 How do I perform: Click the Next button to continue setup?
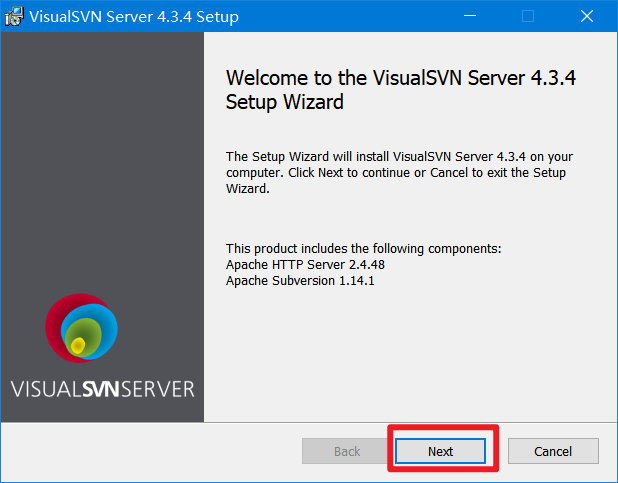(x=440, y=451)
